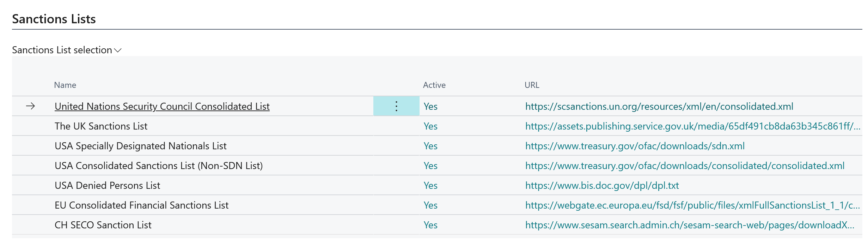Toggle Active value for United Nations list

pyautogui.click(x=430, y=106)
